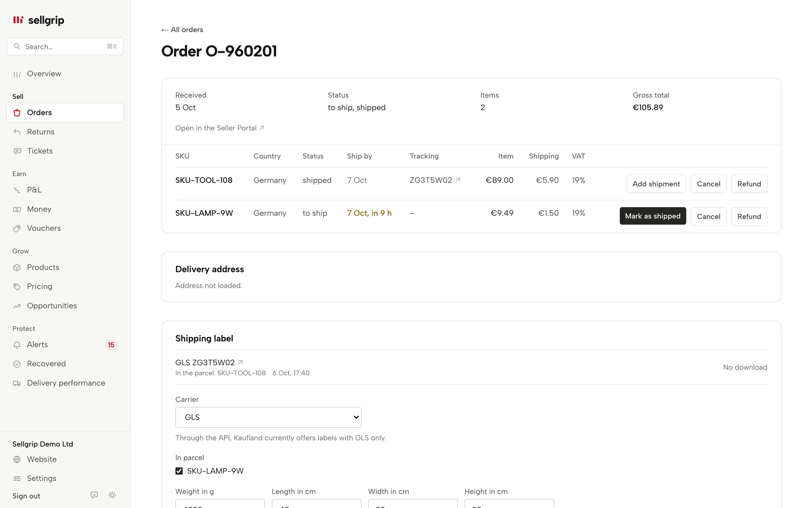Viewport: 812px width, 508px height.
Task: Click the €89.00 item price
Action: (x=499, y=180)
